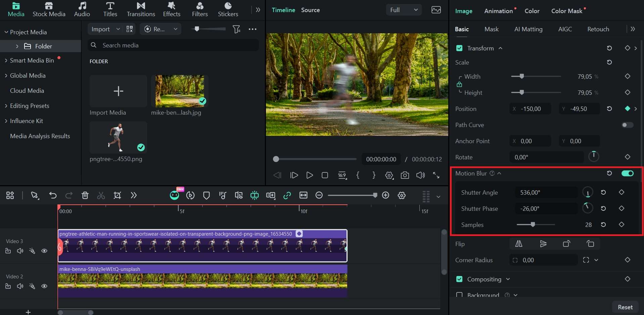
Task: Take a snapshot with the camera icon
Action: (405, 175)
